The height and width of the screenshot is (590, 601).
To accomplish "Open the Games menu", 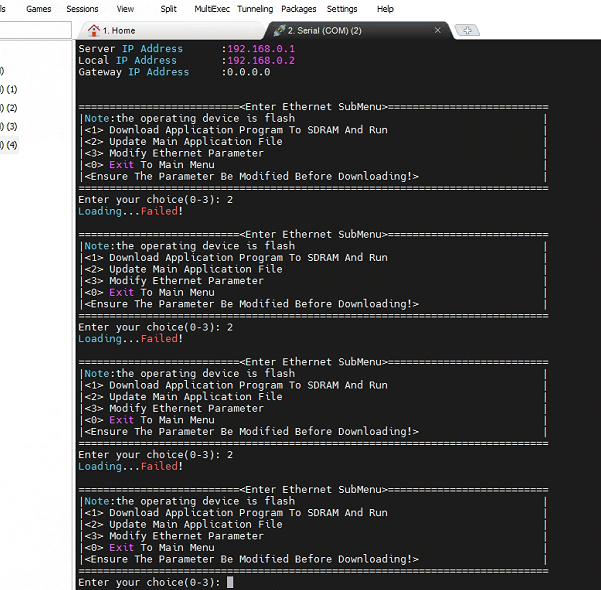I will (38, 9).
